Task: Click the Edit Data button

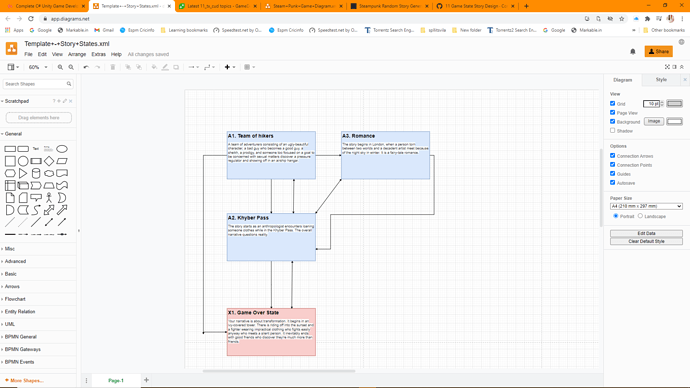Action: tap(646, 233)
